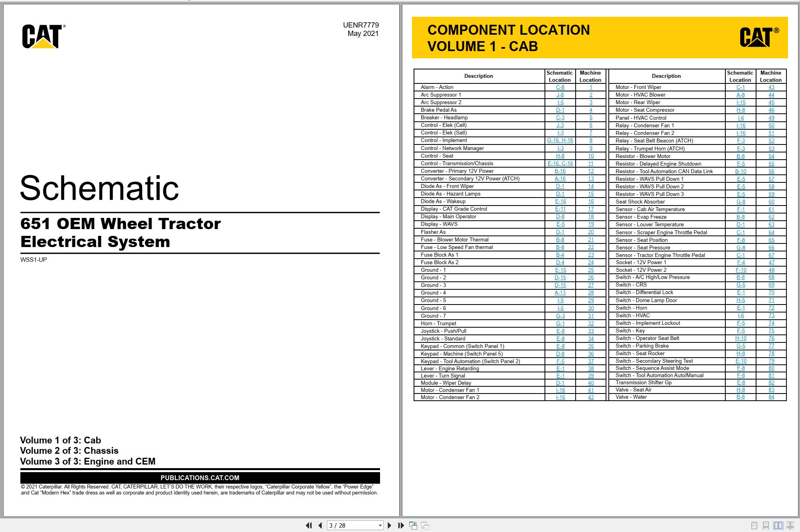Image resolution: width=800 pixels, height=532 pixels.
Task: Open machine location 49 for Panel - HVAC Control
Action: tap(771, 118)
